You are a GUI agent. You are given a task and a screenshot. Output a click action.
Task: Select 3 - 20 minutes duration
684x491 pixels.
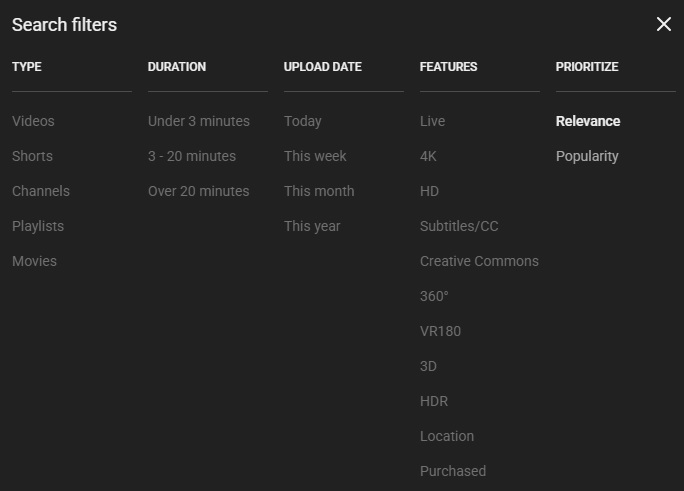tap(192, 156)
